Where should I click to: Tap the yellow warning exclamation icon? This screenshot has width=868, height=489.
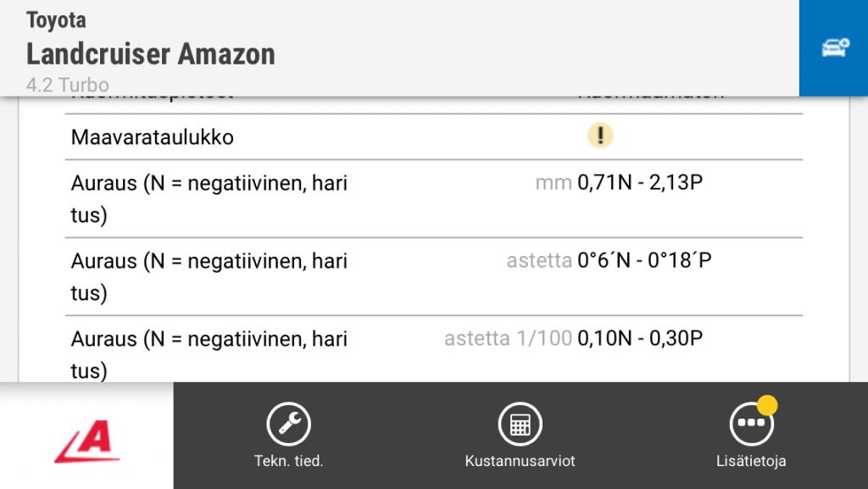point(599,136)
